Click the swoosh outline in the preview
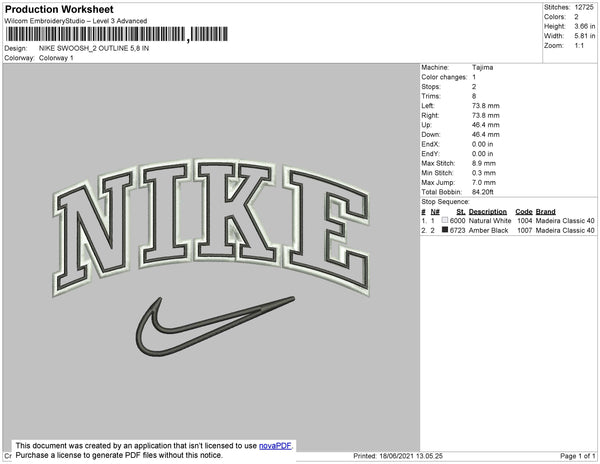The width and height of the screenshot is (600, 464). 215,326
